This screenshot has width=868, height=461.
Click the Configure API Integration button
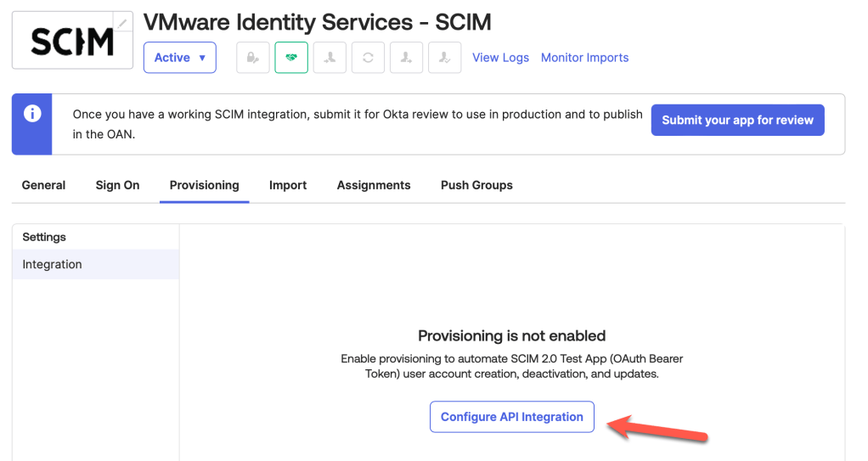(x=511, y=417)
